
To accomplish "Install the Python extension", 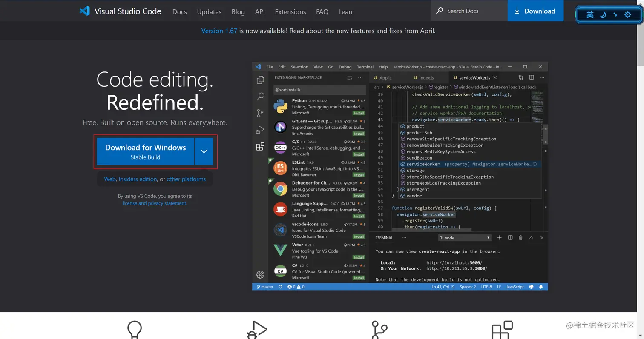I will [x=359, y=113].
